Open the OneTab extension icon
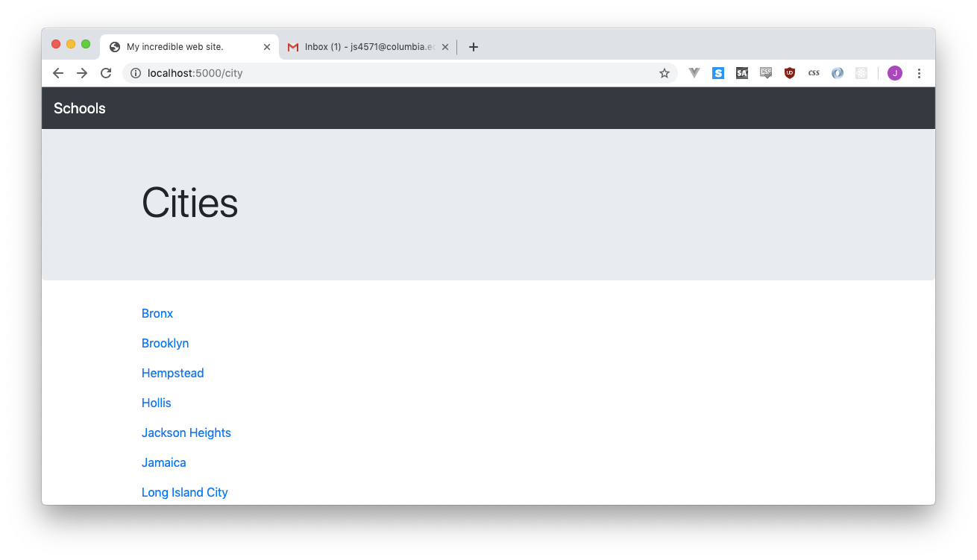Screen dimensions: 977x560 tap(838, 73)
